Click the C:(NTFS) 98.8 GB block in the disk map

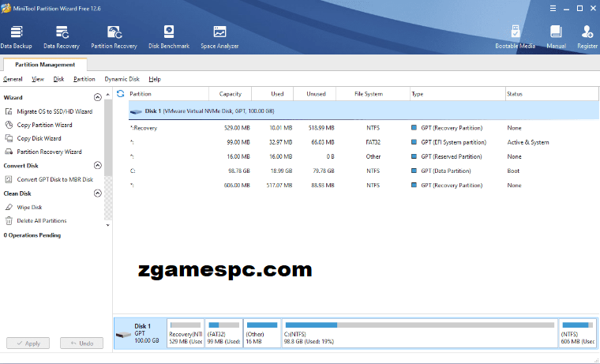click(420, 333)
